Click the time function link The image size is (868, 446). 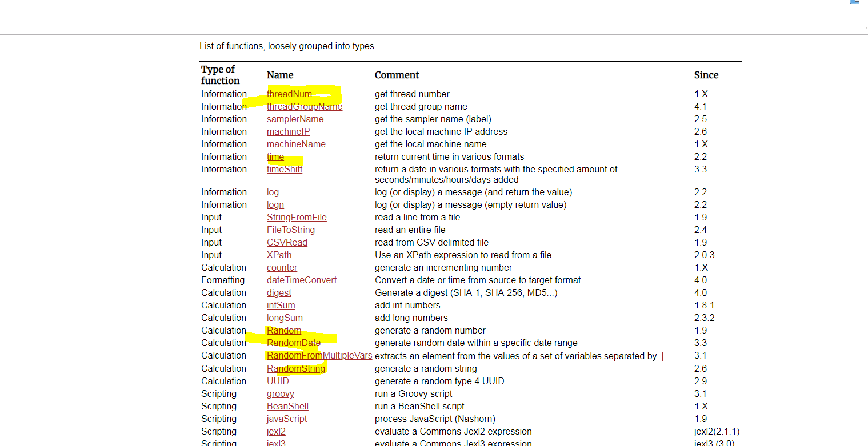tap(275, 156)
